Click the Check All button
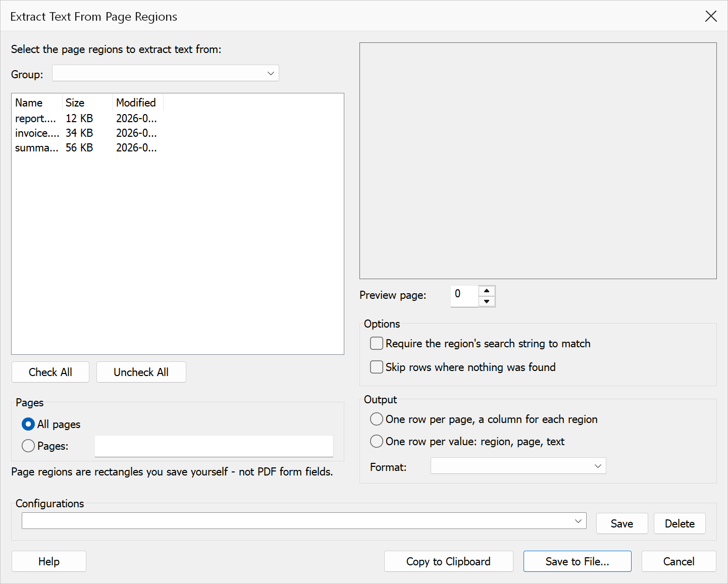The height and width of the screenshot is (584, 728). (50, 372)
